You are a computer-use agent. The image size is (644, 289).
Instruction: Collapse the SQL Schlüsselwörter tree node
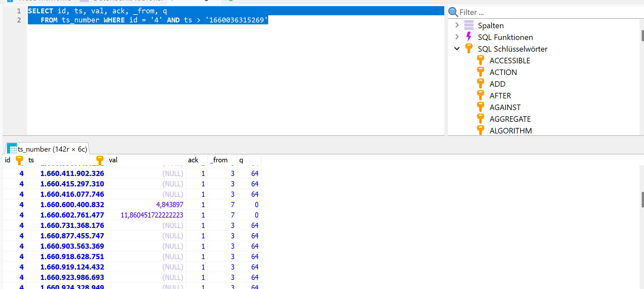tap(457, 49)
